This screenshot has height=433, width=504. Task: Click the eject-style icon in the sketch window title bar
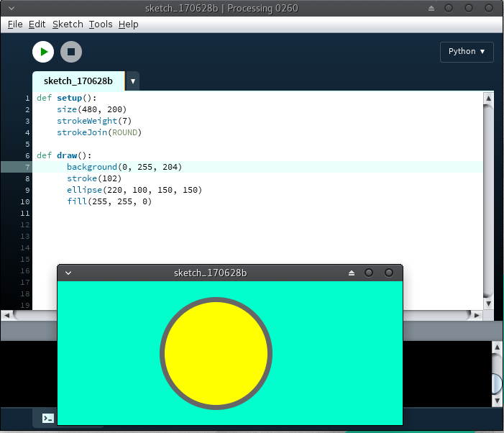coord(352,273)
